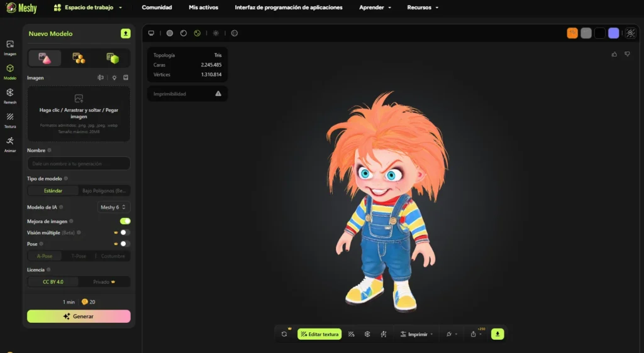Click the Editar textura button
The height and width of the screenshot is (353, 644).
(319, 334)
